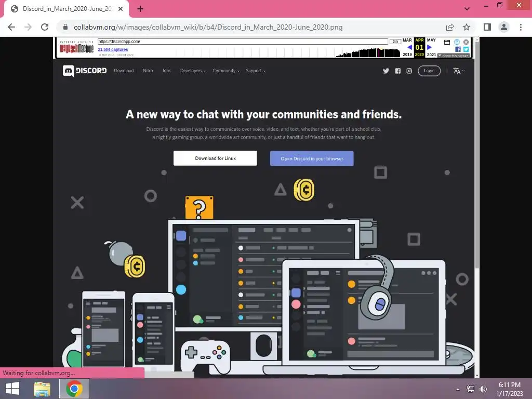This screenshot has height=399, width=532.
Task: Open the Windows Start menu
Action: point(12,389)
